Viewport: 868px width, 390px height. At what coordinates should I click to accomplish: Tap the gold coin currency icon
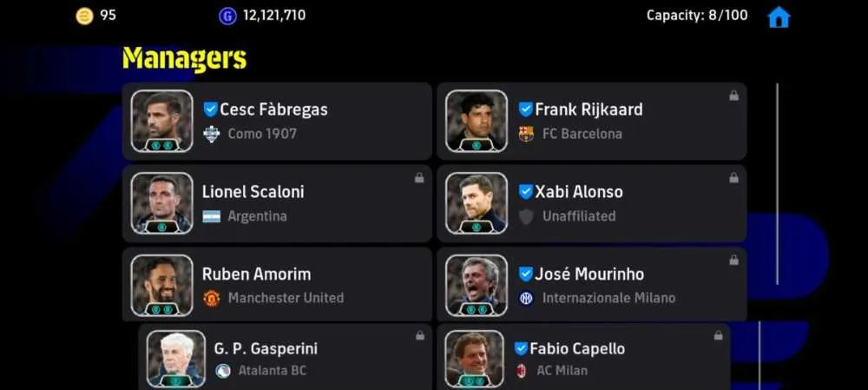tap(85, 16)
